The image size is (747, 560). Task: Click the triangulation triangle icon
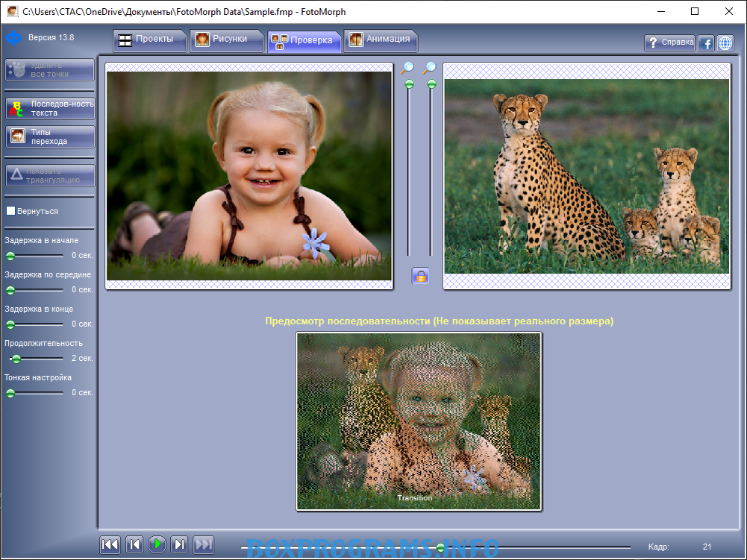[16, 174]
